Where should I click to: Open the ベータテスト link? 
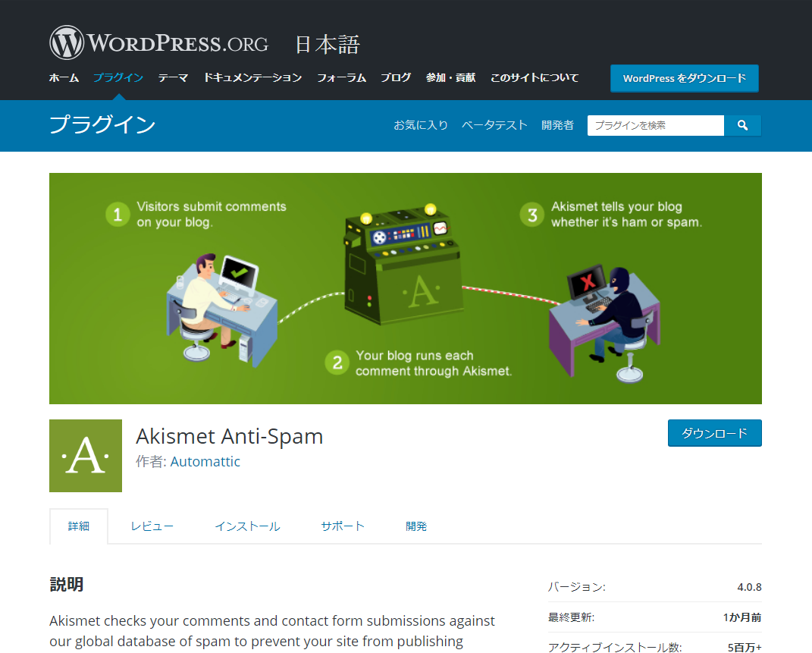coord(494,125)
